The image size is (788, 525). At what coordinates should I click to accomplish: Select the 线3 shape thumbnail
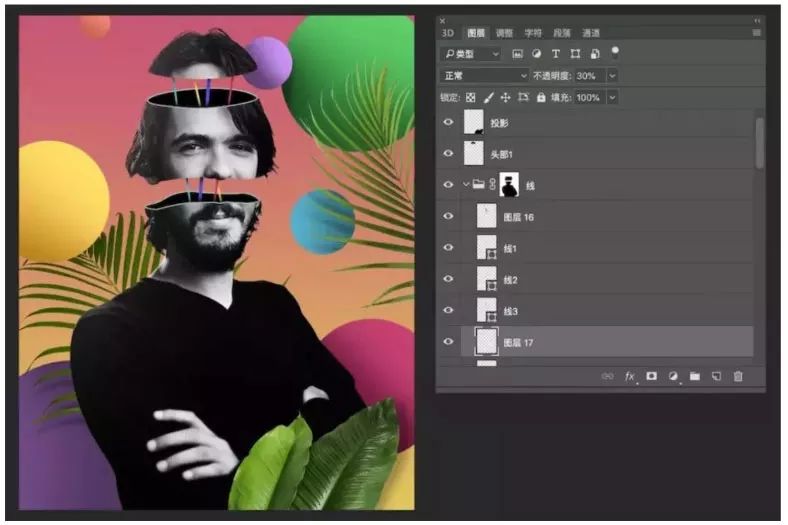coord(486,310)
